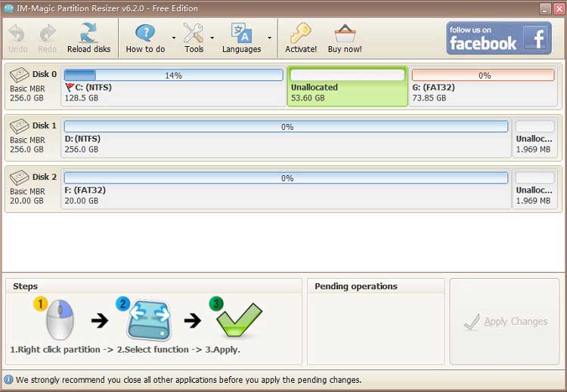Click the step instructions text line
The image size is (567, 392).
pyautogui.click(x=125, y=350)
